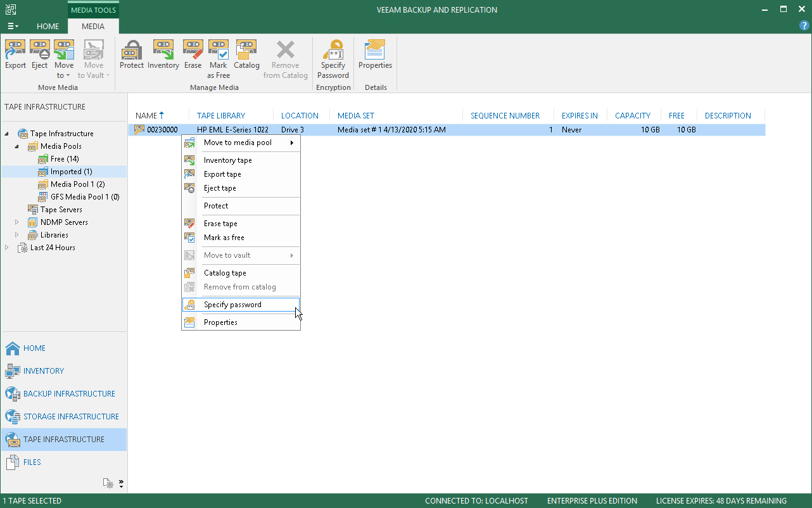Choose Catalog tape from context menu
The image size is (812, 508).
coord(241,273)
